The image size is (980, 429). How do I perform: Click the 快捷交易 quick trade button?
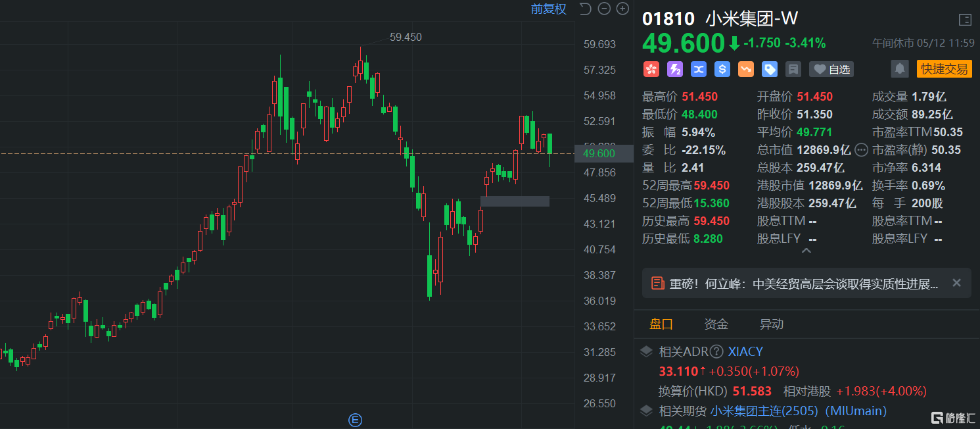coord(945,68)
